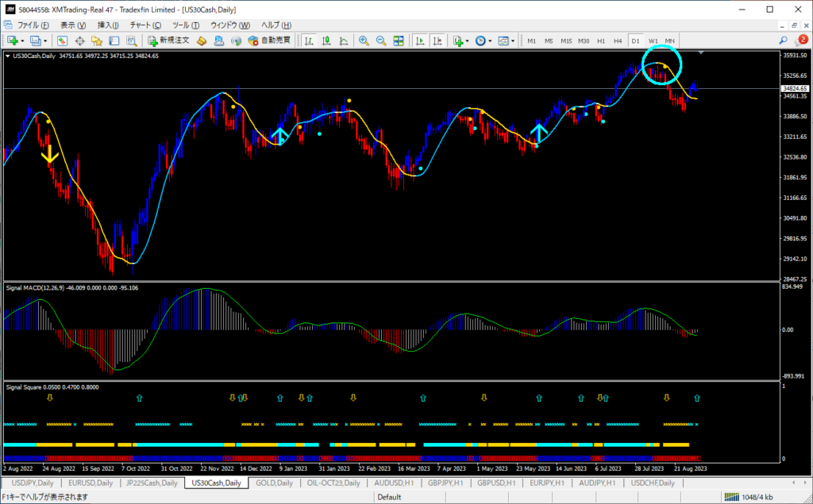This screenshot has width=813, height=504.
Task: Click the Default profile status bar entry
Action: tap(389, 498)
